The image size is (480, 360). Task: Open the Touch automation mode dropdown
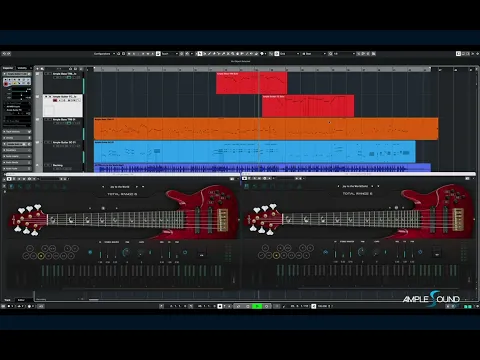(169, 54)
